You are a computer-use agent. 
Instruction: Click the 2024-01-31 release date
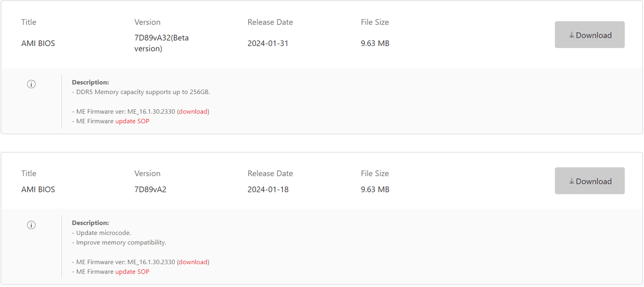(x=268, y=44)
